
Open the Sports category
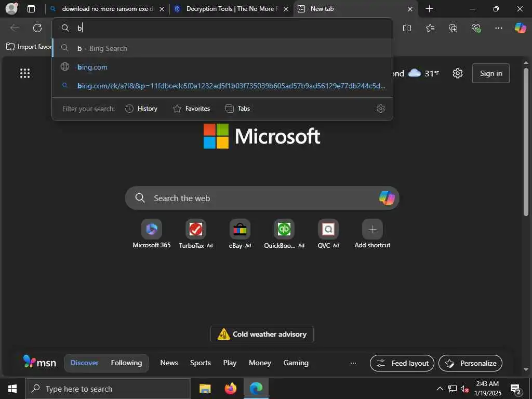[201, 363]
